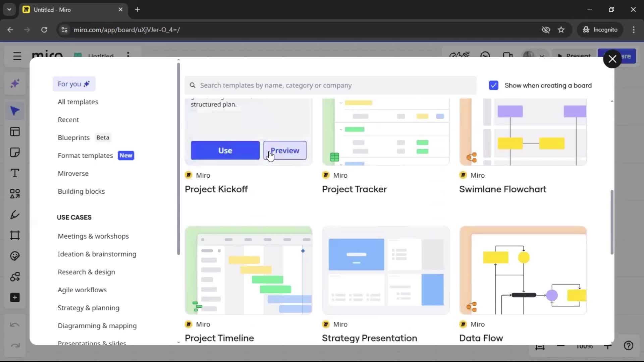Close the Untitled - Miro tab
This screenshot has width=644, height=362.
tap(120, 10)
